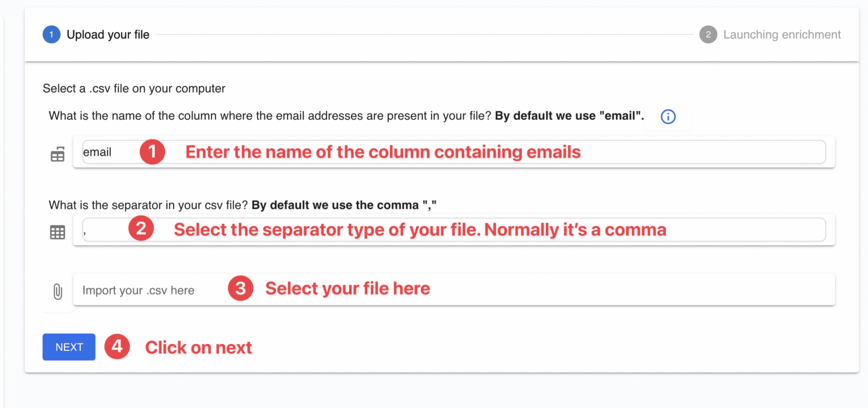
Task: Click the Select a .csv file heading
Action: pyautogui.click(x=133, y=89)
